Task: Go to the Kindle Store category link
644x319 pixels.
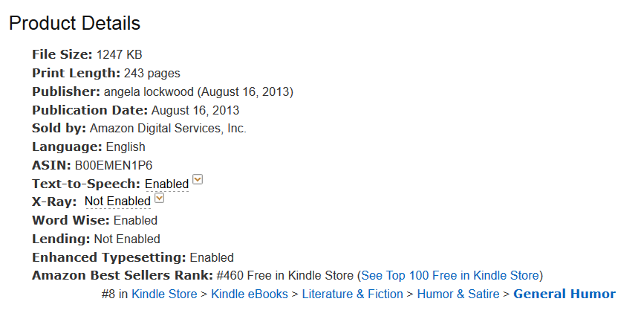Action: [164, 294]
